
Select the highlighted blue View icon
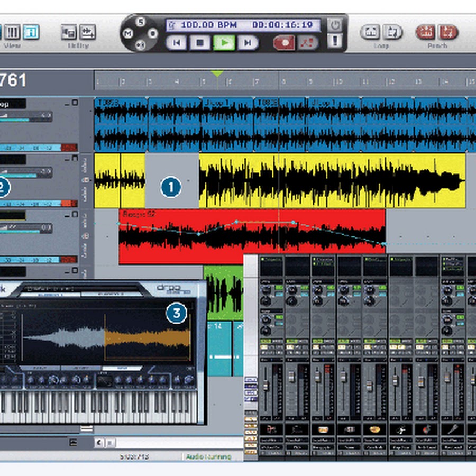pyautogui.click(x=31, y=32)
